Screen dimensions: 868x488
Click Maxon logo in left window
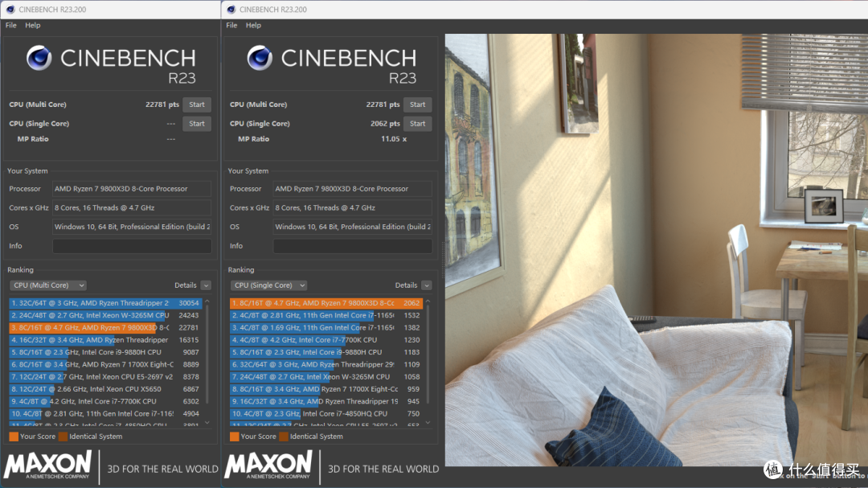tap(47, 465)
